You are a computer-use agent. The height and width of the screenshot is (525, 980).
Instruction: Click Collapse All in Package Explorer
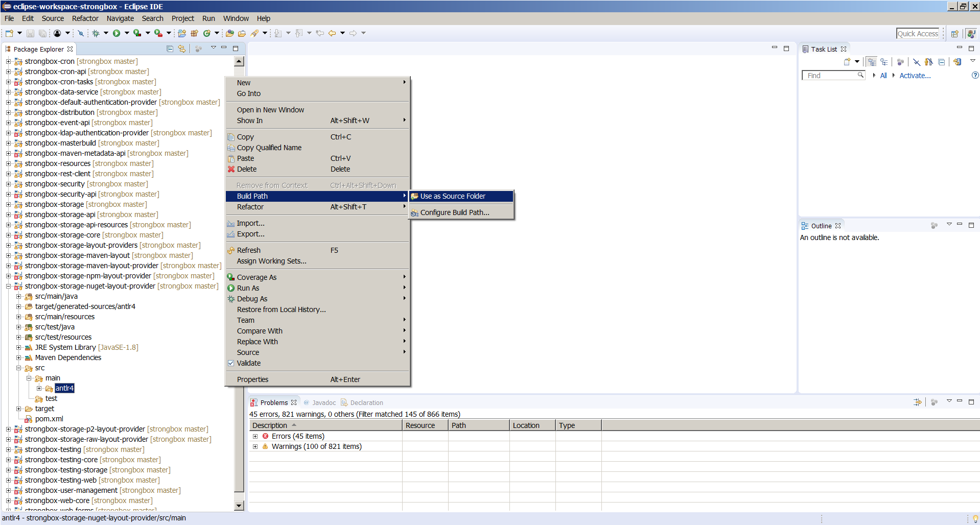[x=170, y=49]
